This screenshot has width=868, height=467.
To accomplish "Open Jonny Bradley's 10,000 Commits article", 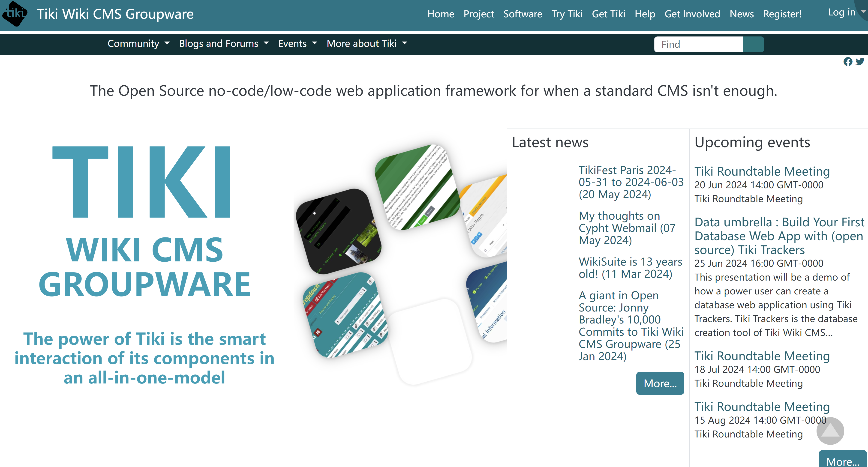I will pos(631,326).
